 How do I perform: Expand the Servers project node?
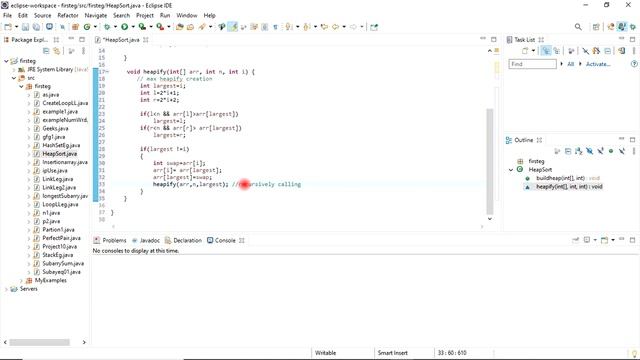[x=6, y=289]
